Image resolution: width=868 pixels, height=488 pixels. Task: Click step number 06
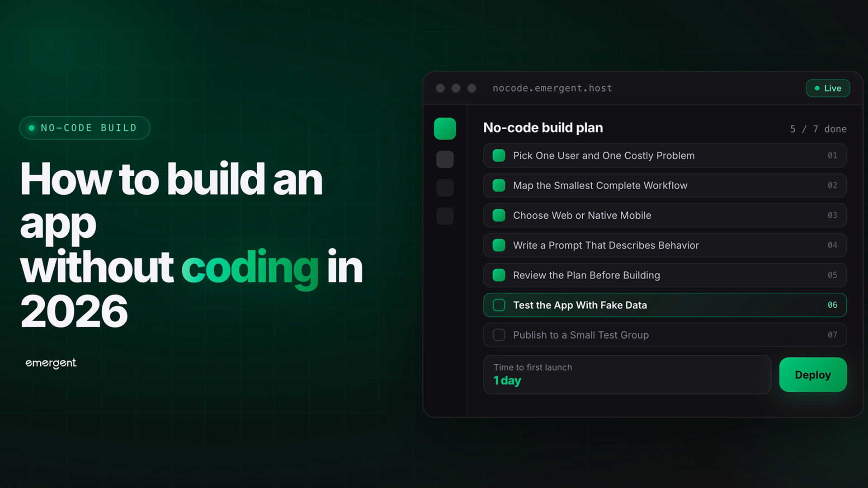(x=832, y=305)
